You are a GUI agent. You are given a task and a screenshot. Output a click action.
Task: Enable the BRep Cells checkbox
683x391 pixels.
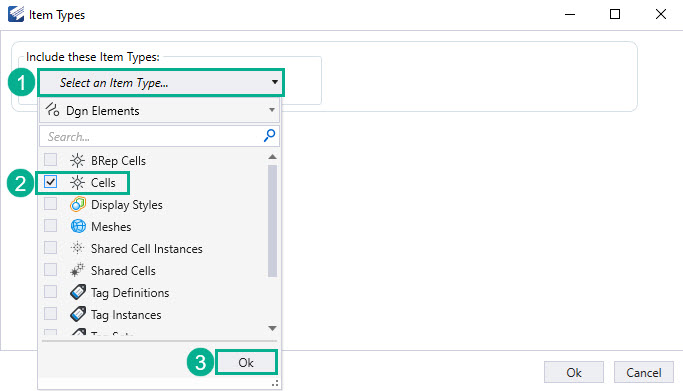click(x=51, y=160)
